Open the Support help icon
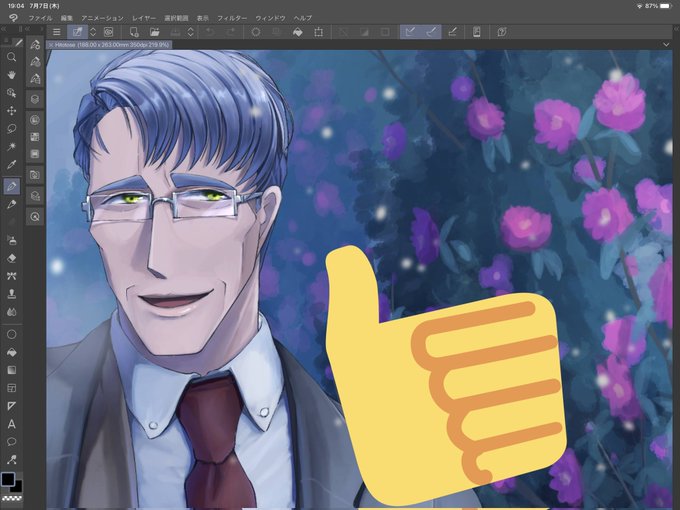This screenshot has width=680, height=510. (x=502, y=32)
